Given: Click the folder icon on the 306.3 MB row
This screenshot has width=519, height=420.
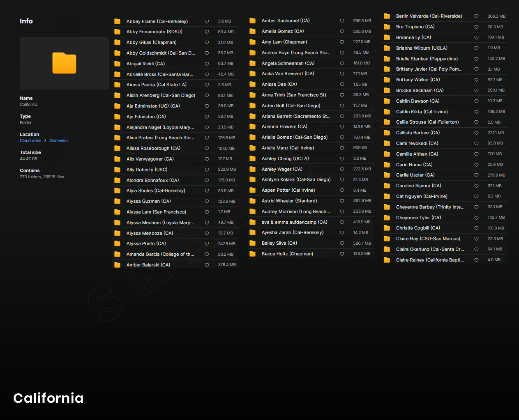Looking at the screenshot, I should (x=387, y=16).
